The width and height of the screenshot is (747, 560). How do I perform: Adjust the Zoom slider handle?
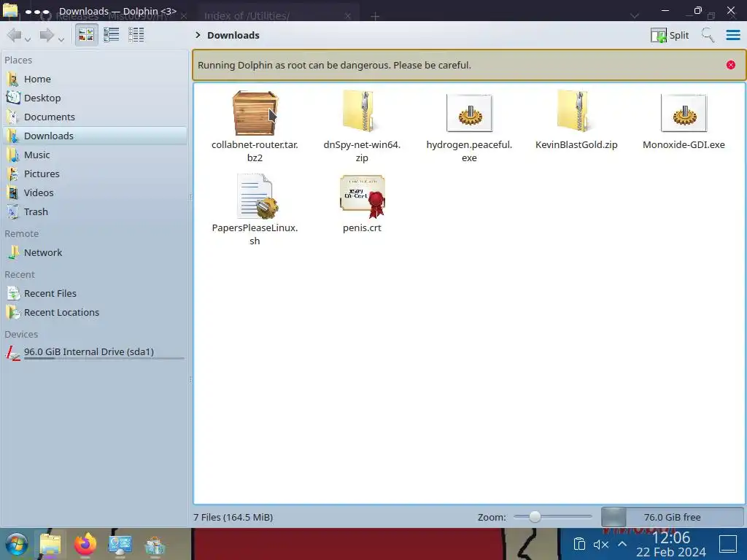pyautogui.click(x=535, y=517)
